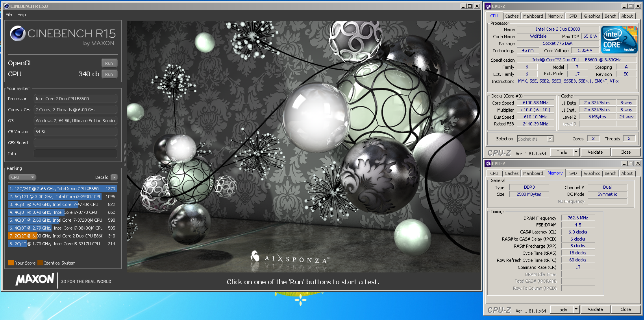
Task: Expand the Tools dropdown arrow in bottom CPU-Z
Action: (576, 309)
